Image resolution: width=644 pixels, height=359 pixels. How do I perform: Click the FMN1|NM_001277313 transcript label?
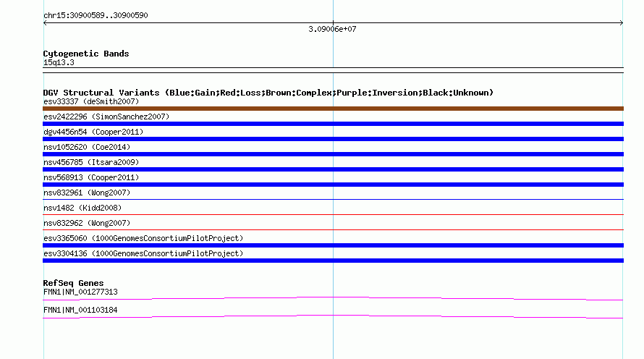[80, 292]
